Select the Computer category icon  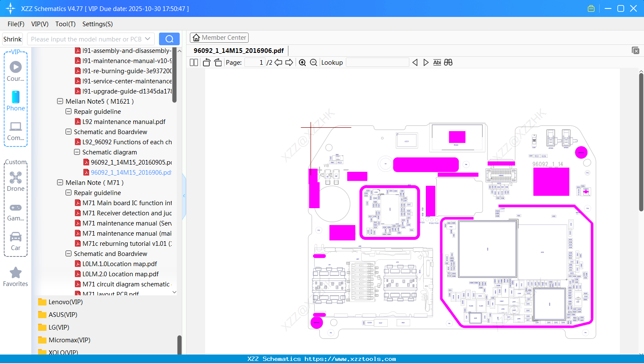(x=16, y=131)
